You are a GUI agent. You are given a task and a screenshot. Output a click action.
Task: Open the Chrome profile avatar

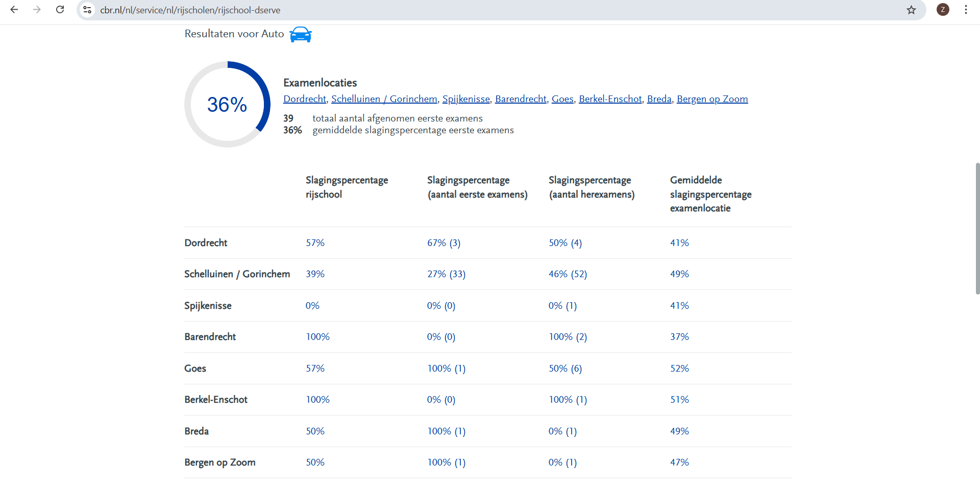click(x=943, y=10)
